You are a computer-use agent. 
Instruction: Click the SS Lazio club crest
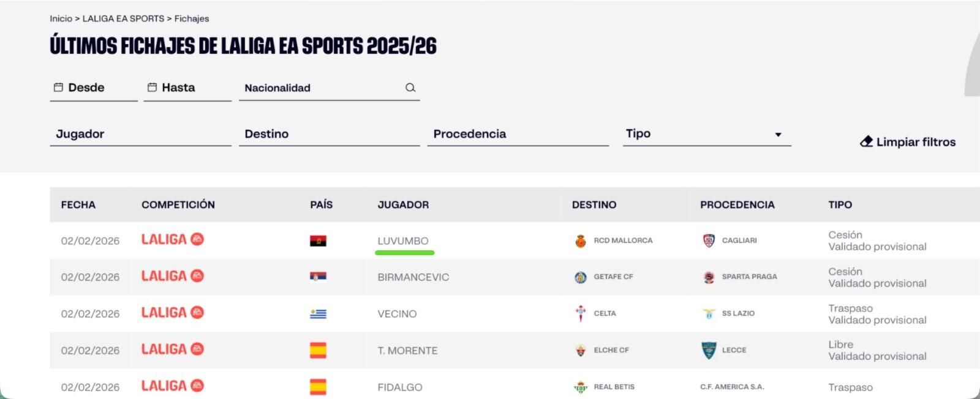coord(709,314)
